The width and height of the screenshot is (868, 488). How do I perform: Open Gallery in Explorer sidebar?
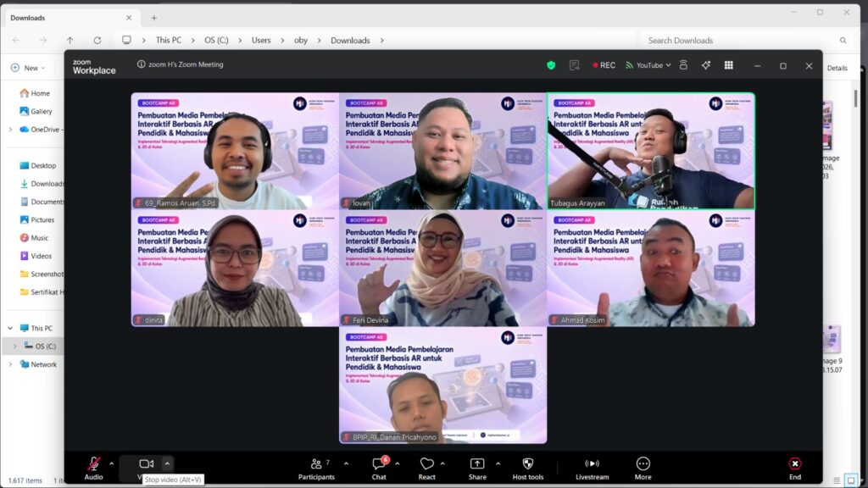point(36,111)
